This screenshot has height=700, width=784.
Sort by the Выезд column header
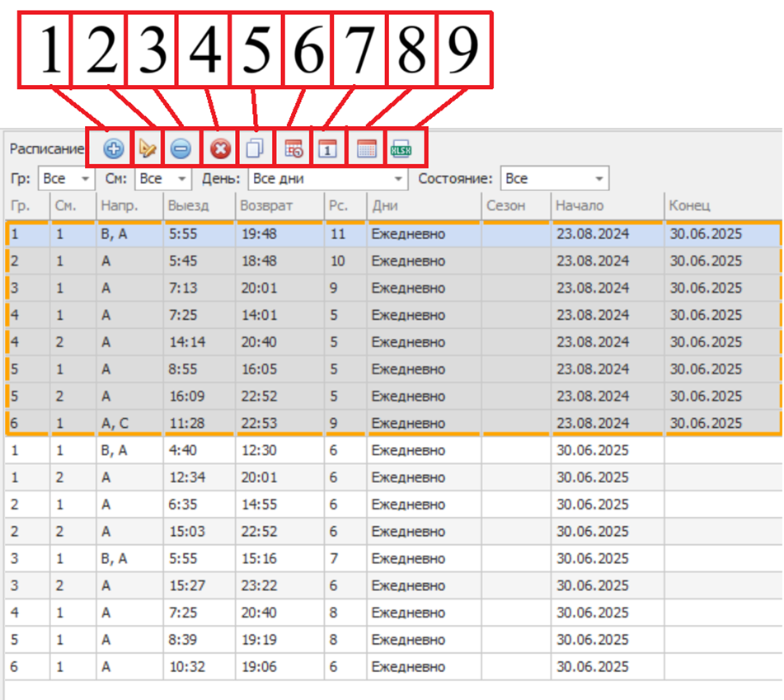pos(200,206)
